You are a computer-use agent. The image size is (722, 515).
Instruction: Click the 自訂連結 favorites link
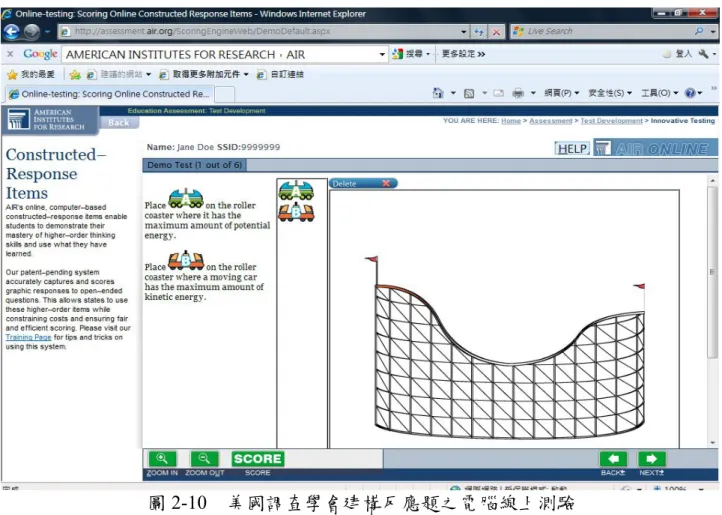(x=280, y=74)
